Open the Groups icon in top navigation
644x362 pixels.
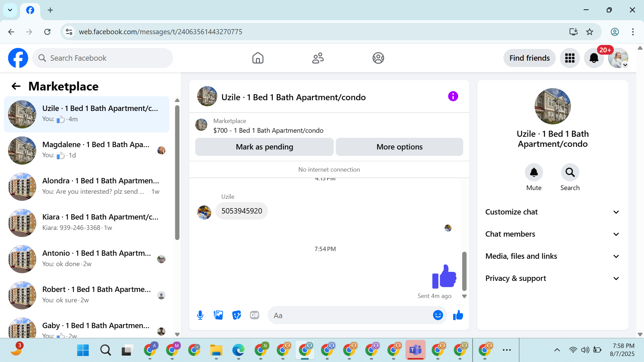378,58
